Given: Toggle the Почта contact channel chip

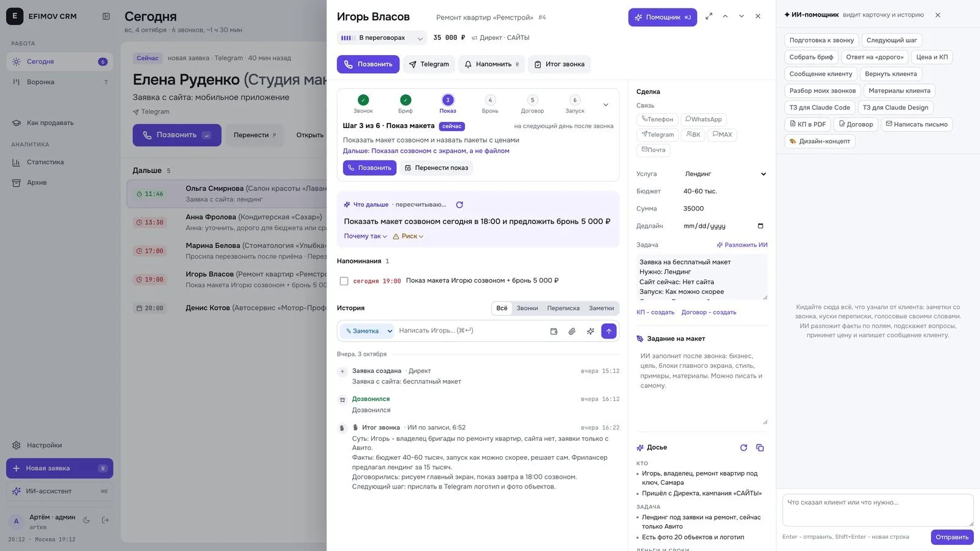Looking at the screenshot, I should click(654, 150).
